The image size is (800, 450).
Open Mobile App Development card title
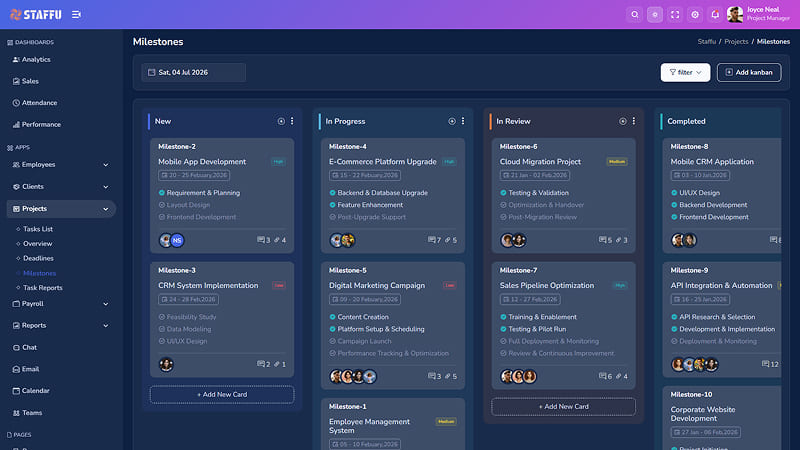(x=202, y=162)
